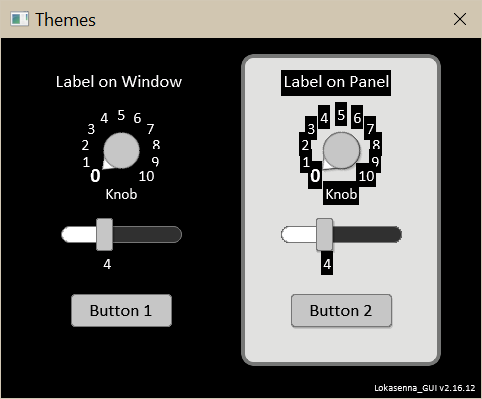Click the dark track of panel slider
The height and width of the screenshot is (399, 482).
[367, 234]
